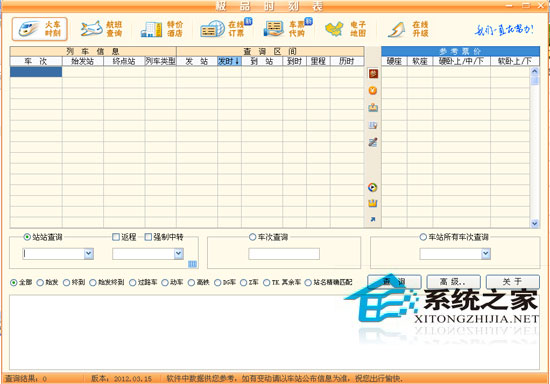The height and width of the screenshot is (384, 550).
Task: Select the TK 其余车 radio button
Action: 267,282
